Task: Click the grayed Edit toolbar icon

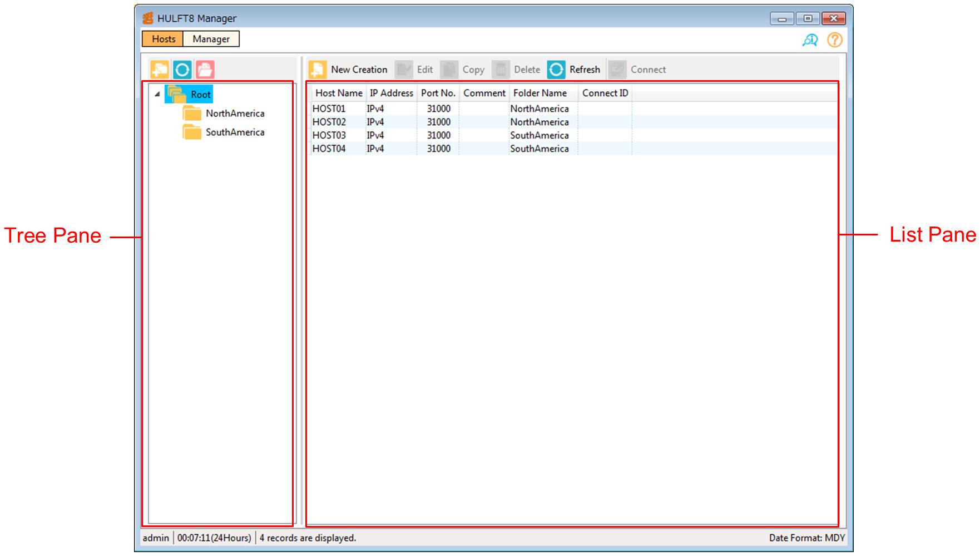Action: click(404, 70)
